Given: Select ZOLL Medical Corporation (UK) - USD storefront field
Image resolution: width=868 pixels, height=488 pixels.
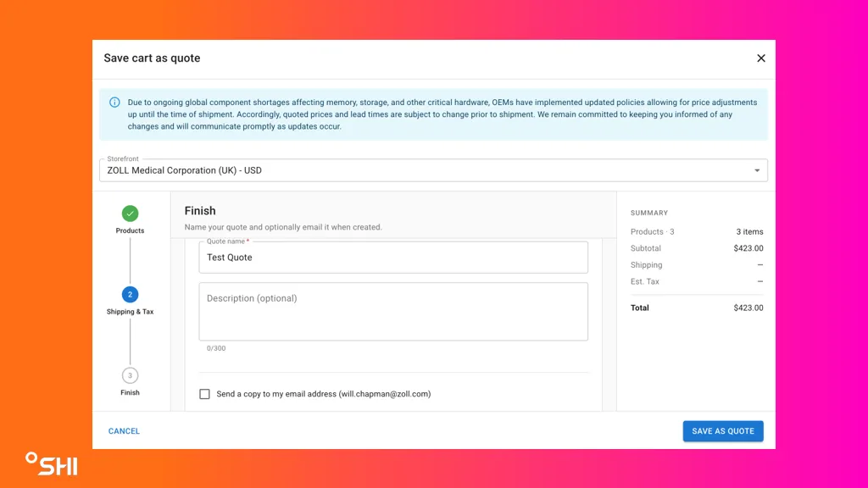Looking at the screenshot, I should click(x=433, y=170).
